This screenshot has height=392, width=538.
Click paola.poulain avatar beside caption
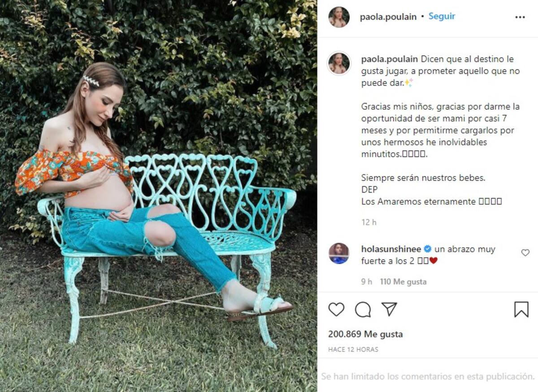(x=339, y=63)
